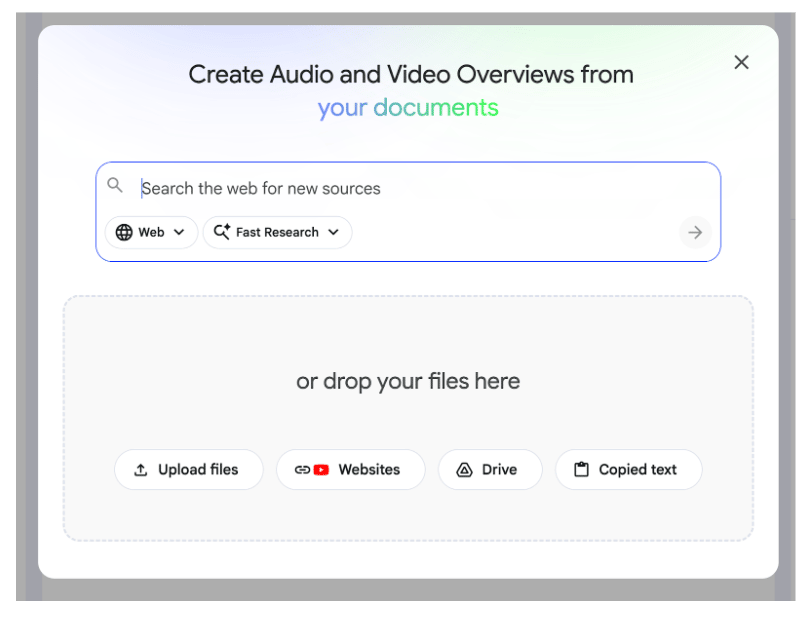Focus the 'Search the web for new sources' field
Image resolution: width=809 pixels, height=619 pixels.
pos(400,188)
